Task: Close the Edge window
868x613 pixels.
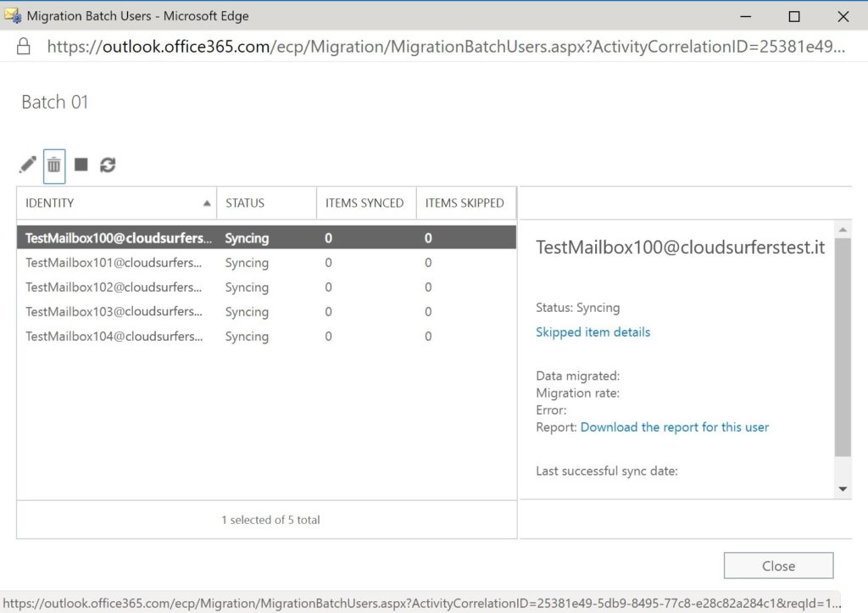Action: 843,16
